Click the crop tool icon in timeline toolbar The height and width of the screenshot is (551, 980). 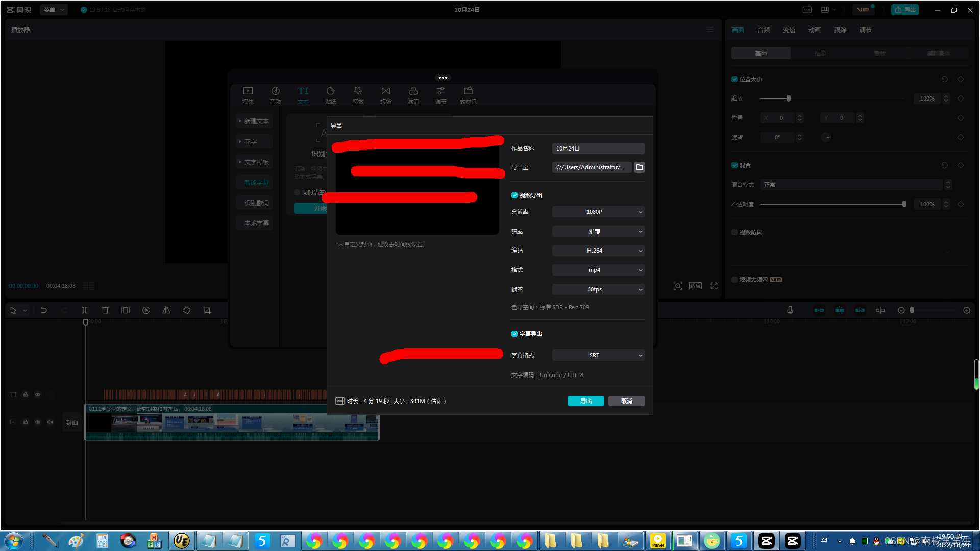click(x=207, y=310)
